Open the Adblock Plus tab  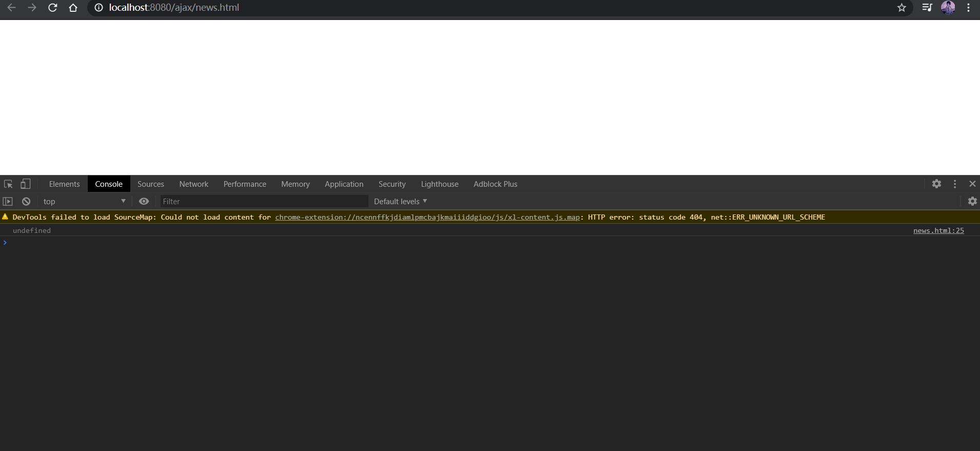pyautogui.click(x=496, y=184)
